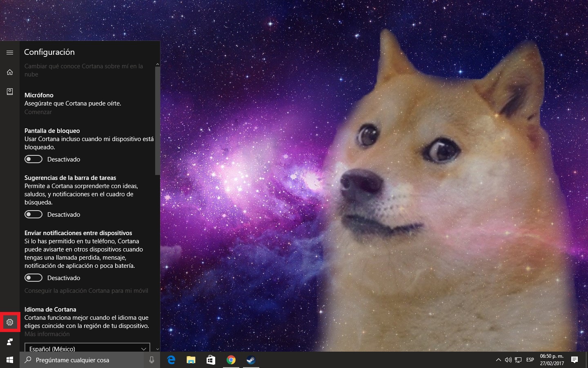The width and height of the screenshot is (588, 368).
Task: Click the 'Pantalla de bloqueo' heading
Action: (52, 131)
